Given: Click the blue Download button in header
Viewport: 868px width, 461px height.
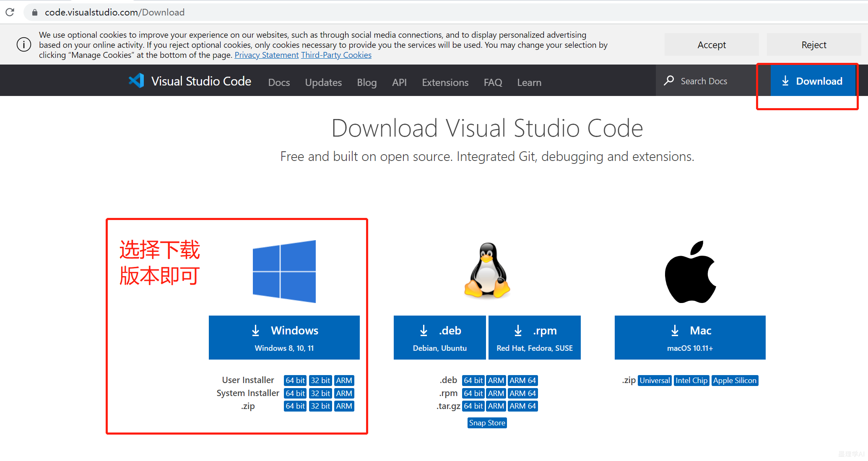Looking at the screenshot, I should pos(813,80).
